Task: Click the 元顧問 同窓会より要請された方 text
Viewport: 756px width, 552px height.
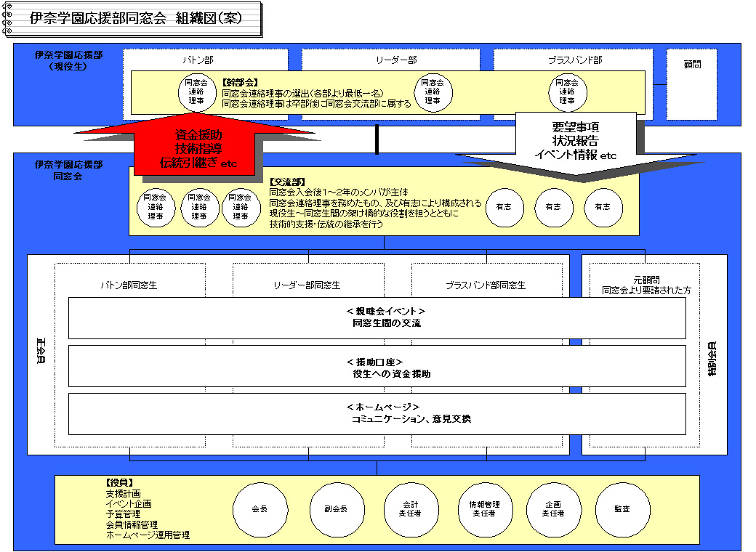Action: pyautogui.click(x=646, y=285)
